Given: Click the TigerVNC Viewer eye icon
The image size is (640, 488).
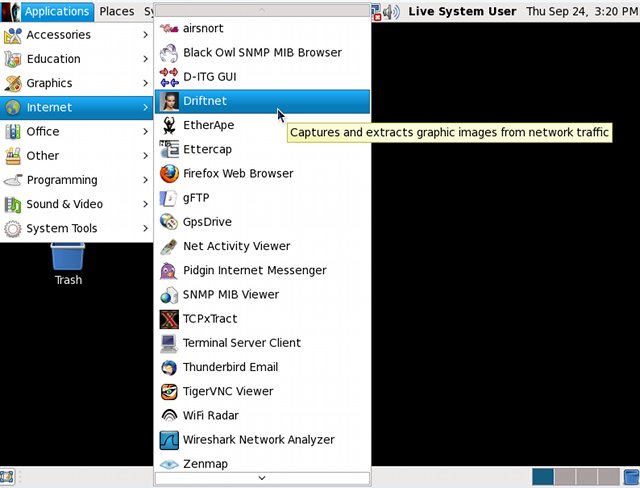Looking at the screenshot, I should (169, 392).
